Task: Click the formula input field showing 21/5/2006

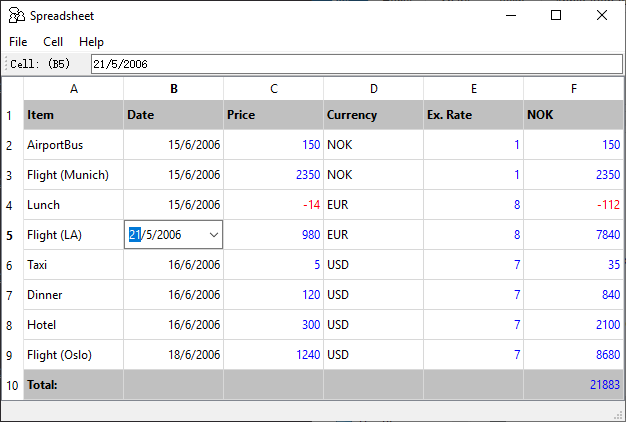Action: tap(357, 64)
